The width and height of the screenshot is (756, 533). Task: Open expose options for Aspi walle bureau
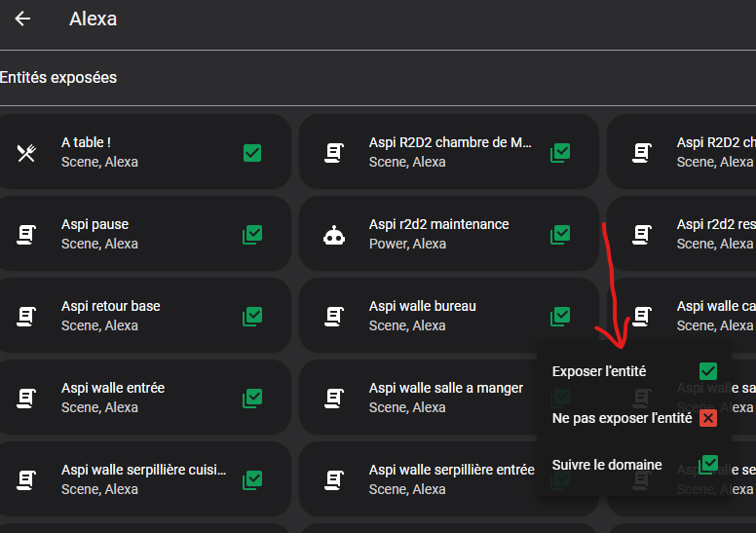point(560,317)
